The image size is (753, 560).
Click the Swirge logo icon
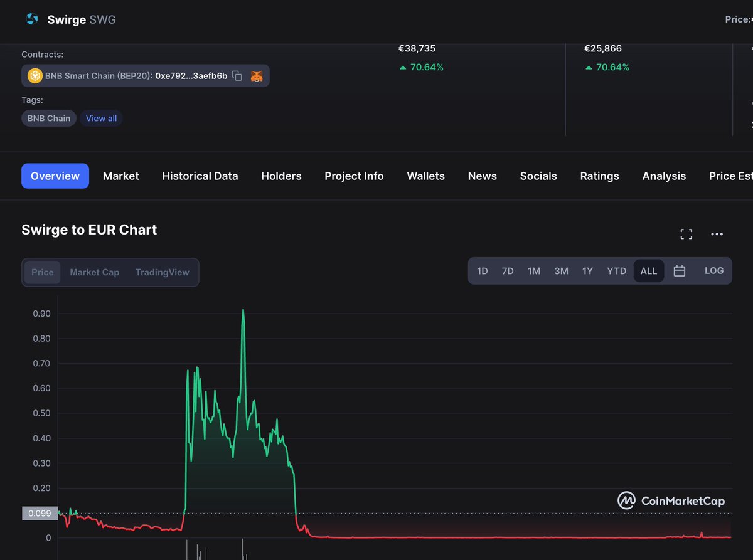pos(32,19)
